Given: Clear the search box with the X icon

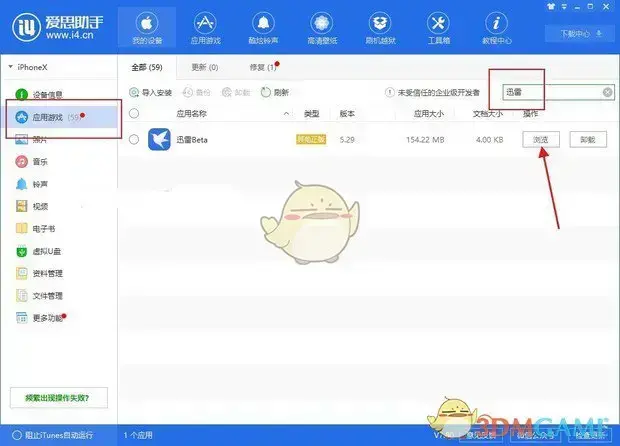Looking at the screenshot, I should point(608,92).
